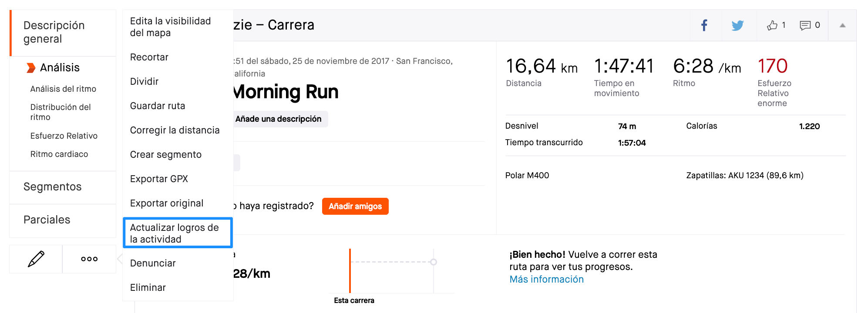
Task: Open the Más información link
Action: click(547, 280)
